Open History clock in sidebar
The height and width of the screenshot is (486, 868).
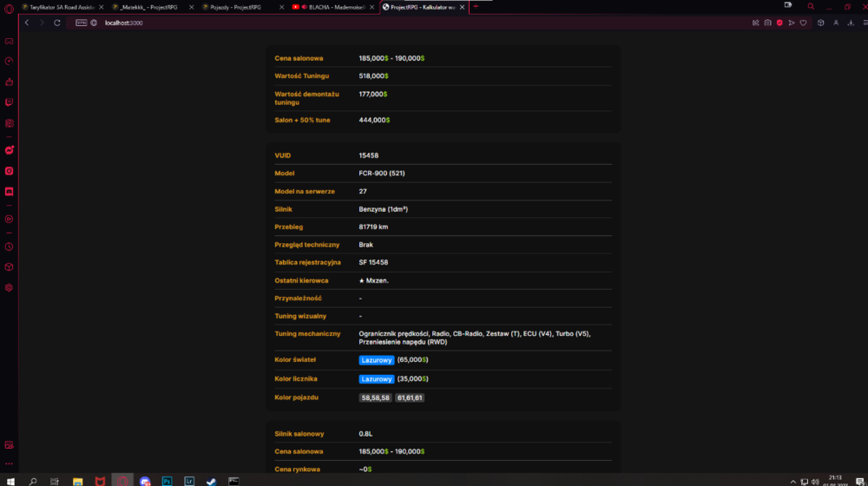pos(9,246)
